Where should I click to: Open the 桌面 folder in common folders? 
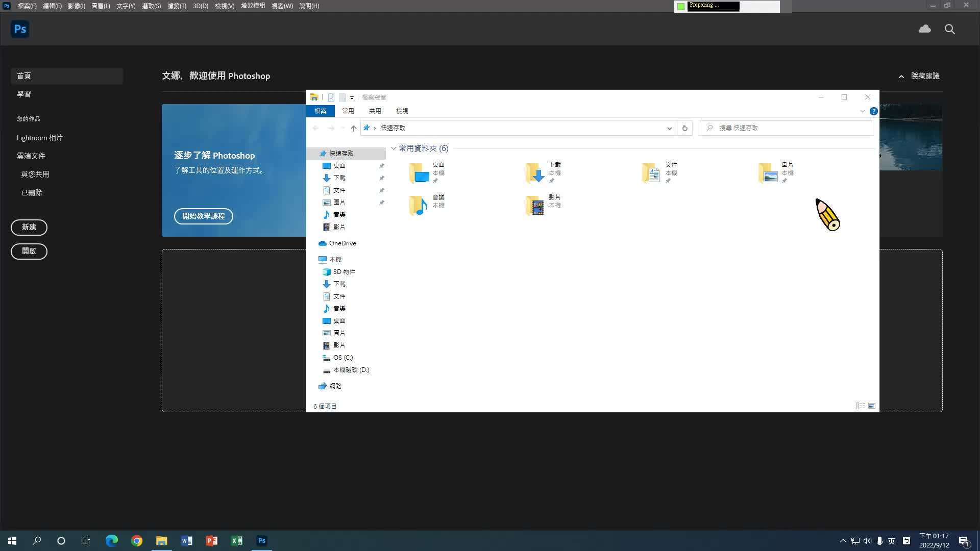[428, 172]
